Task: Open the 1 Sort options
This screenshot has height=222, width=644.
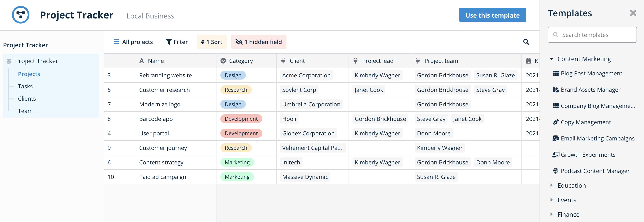Action: tap(212, 42)
